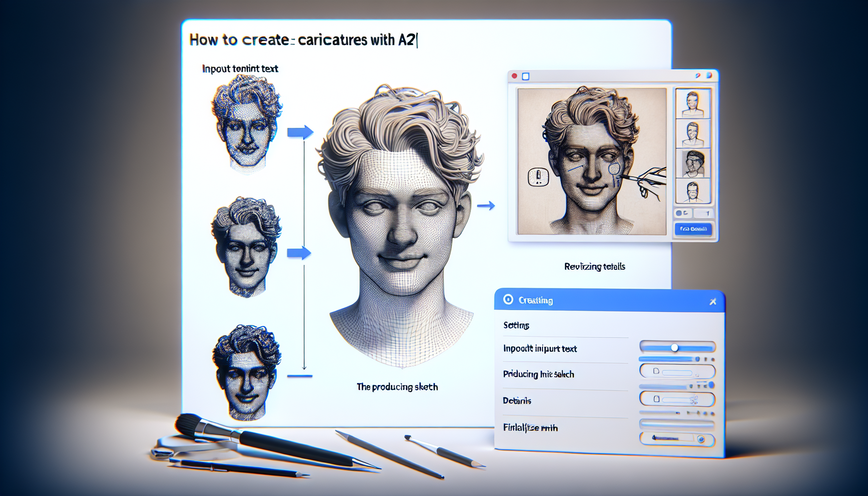Select the bottom head sketch in the left column

click(x=246, y=372)
